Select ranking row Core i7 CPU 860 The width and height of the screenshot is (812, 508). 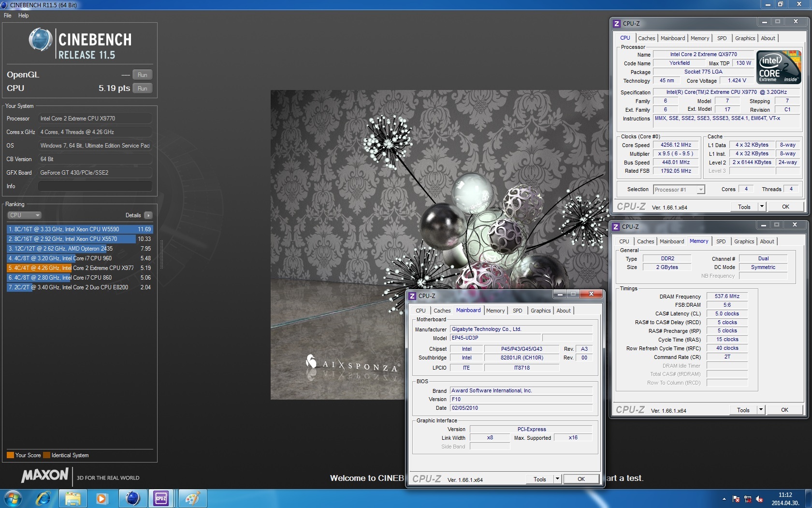(x=79, y=278)
